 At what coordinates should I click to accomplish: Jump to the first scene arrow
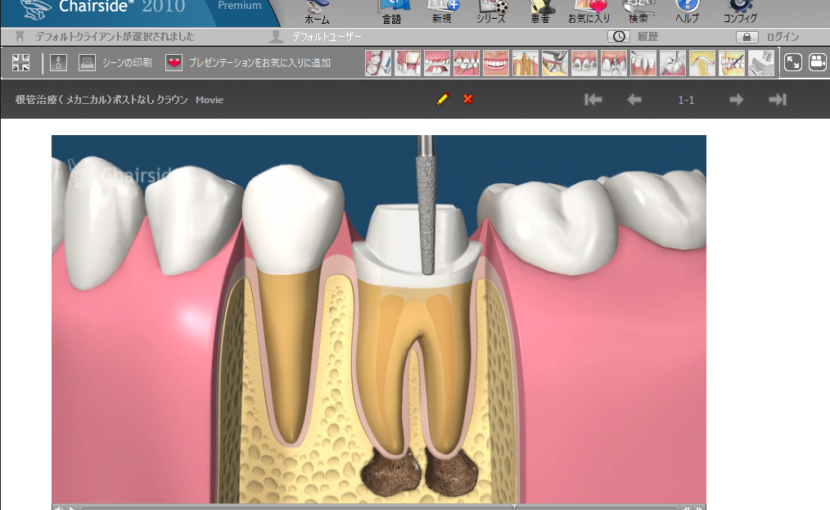pos(593,99)
